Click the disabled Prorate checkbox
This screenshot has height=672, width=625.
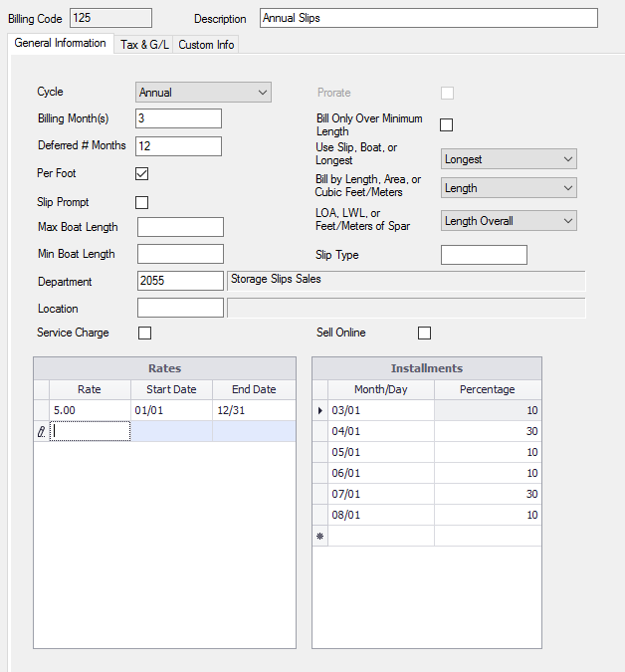447,93
